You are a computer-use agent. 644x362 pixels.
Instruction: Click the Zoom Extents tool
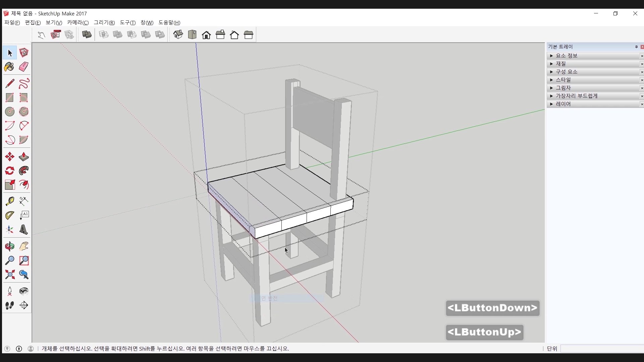[x=10, y=275]
